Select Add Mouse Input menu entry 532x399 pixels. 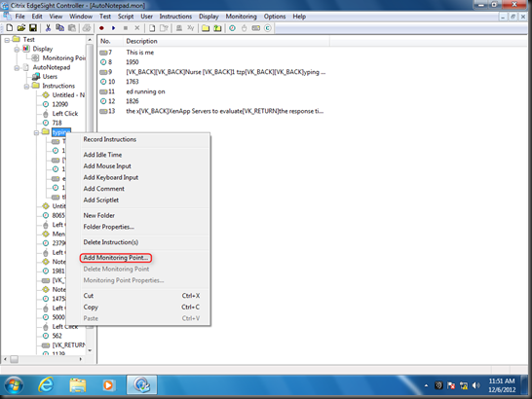pos(107,166)
